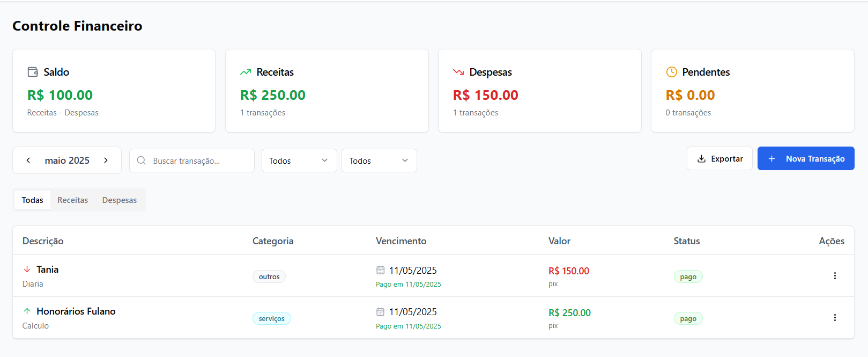Open actions menu for Tania transaction

coord(835,276)
